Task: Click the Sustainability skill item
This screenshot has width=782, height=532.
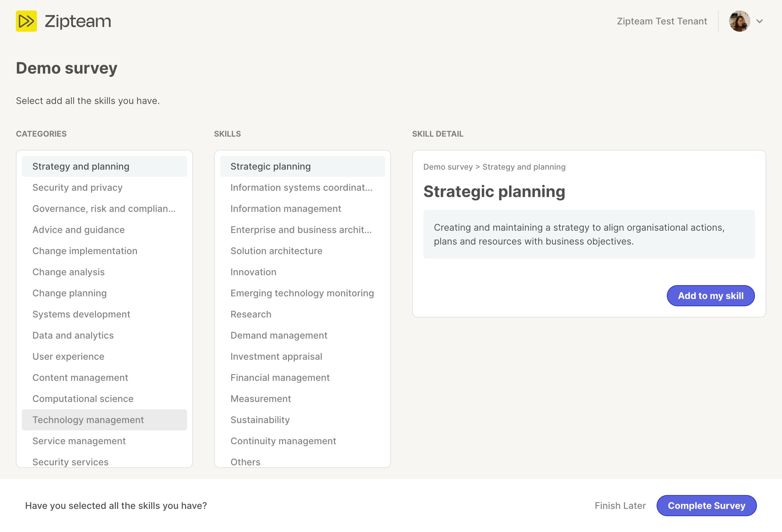Action: pos(260,419)
